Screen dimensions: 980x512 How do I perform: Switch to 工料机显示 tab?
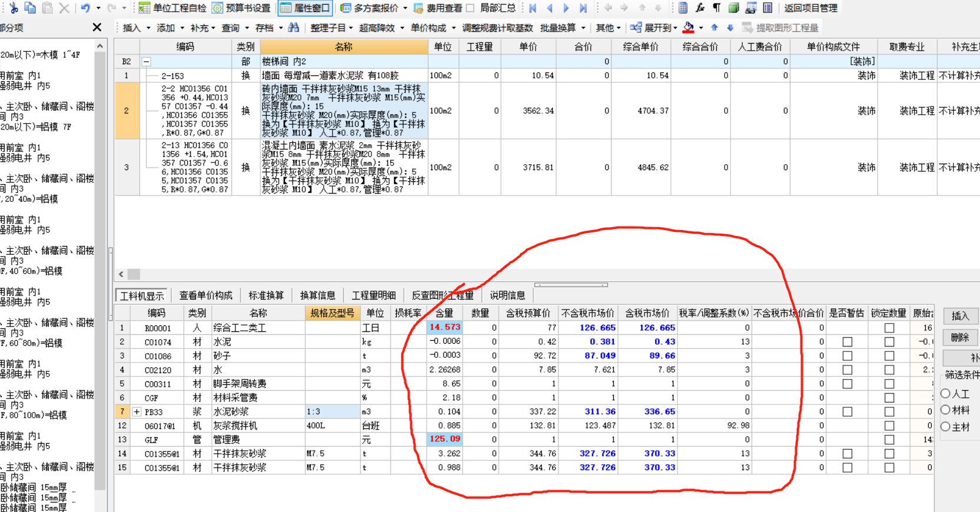(x=142, y=295)
